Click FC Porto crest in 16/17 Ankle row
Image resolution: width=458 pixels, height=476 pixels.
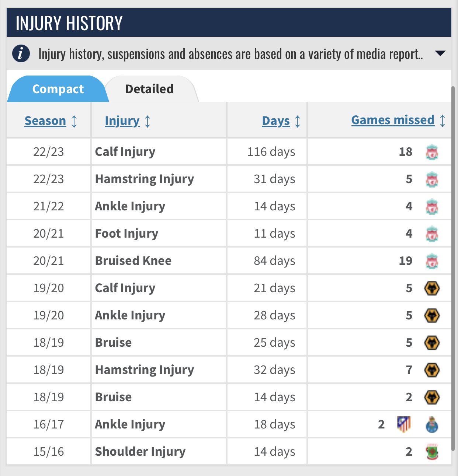(x=432, y=425)
